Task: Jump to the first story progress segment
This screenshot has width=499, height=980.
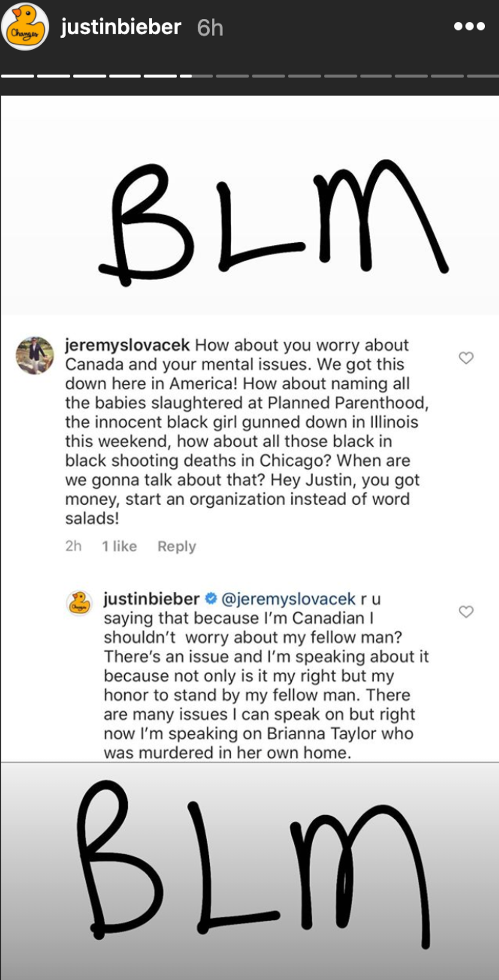Action: point(17,76)
